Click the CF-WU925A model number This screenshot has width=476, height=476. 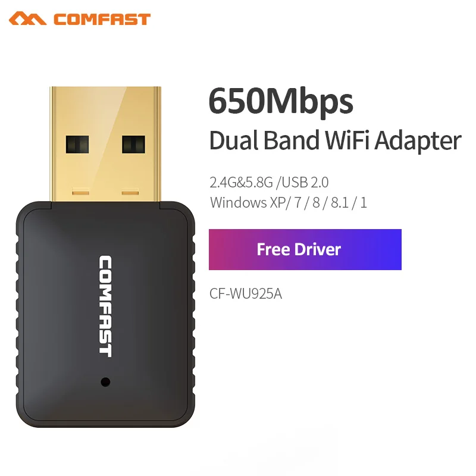point(246,293)
